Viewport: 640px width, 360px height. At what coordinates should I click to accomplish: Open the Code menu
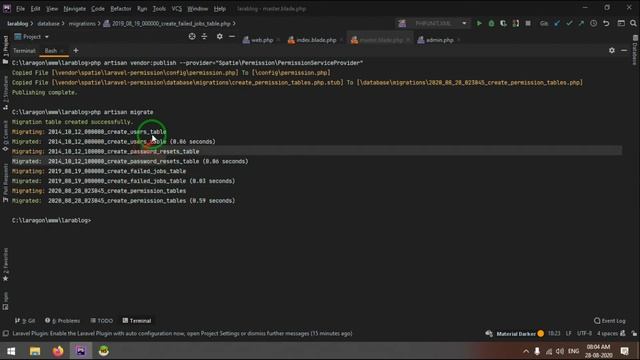(98, 8)
